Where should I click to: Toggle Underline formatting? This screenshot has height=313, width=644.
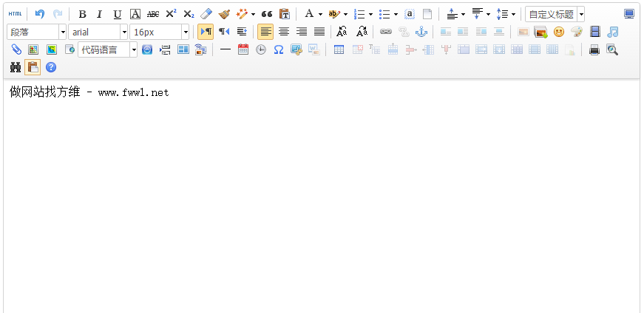click(x=117, y=14)
